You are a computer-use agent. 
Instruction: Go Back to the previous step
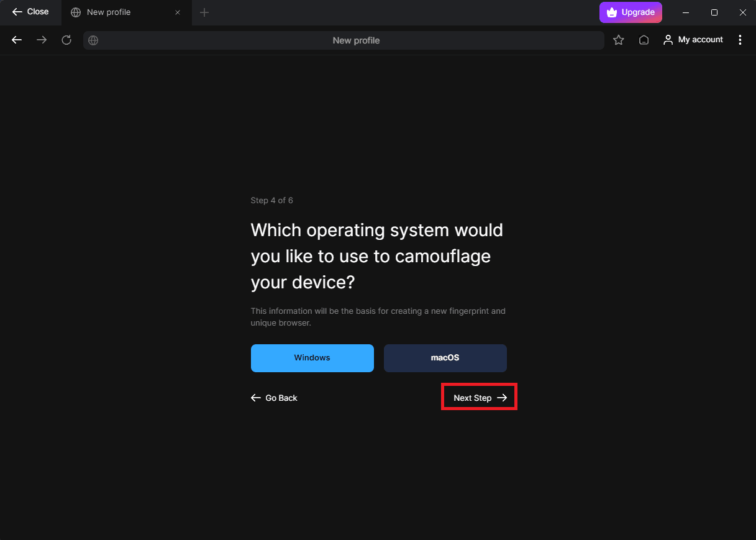pos(274,398)
